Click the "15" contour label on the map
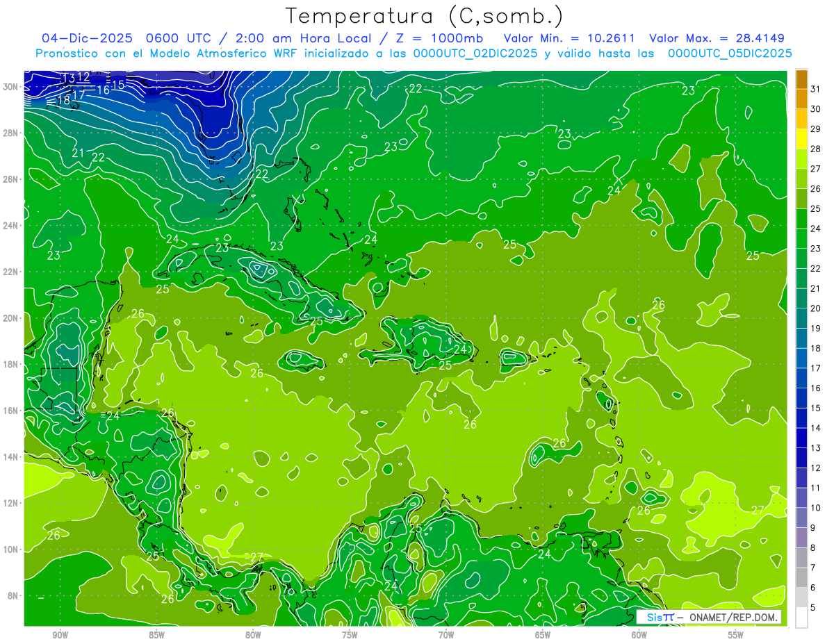Image resolution: width=834 pixels, height=644 pixels. tap(118, 84)
